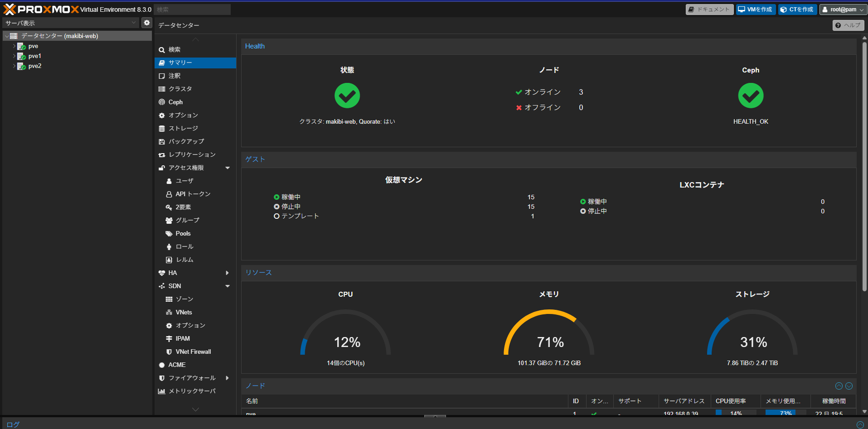Screen dimensions: 868x429
Task: Click the server view gear icon
Action: click(146, 22)
